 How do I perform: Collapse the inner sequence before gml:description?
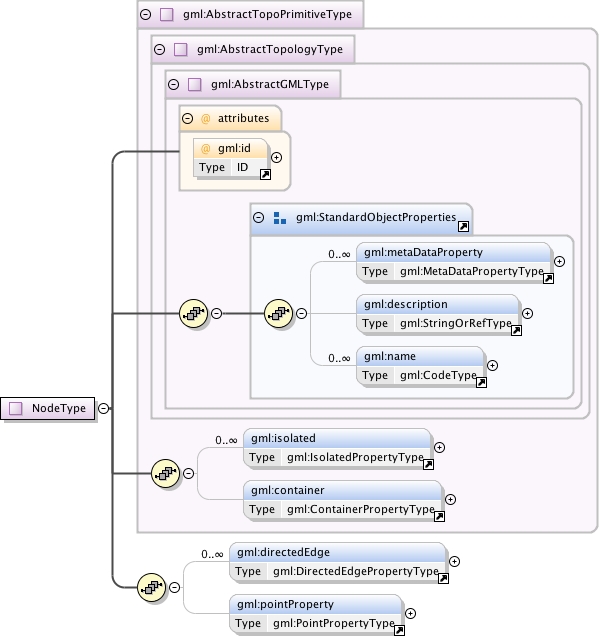(x=302, y=313)
